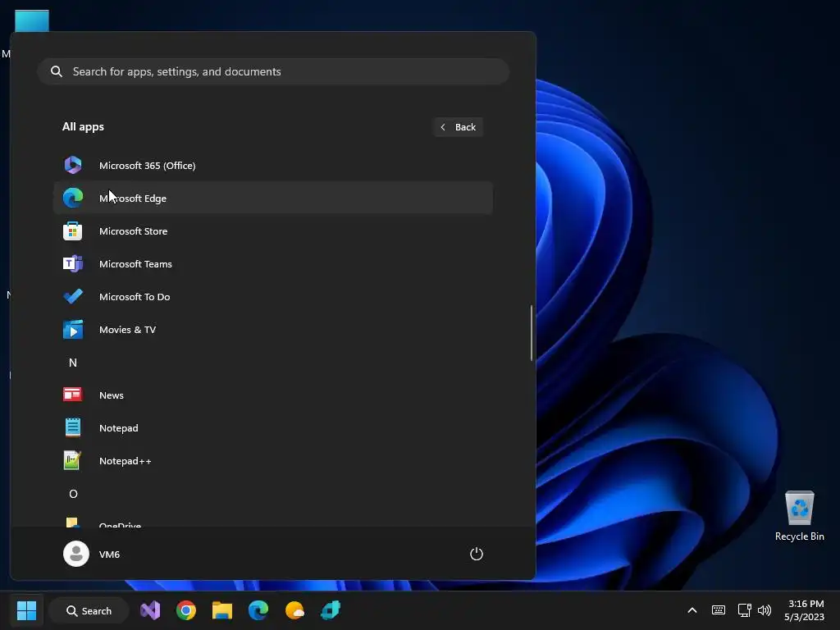
Task: Click the All apps heading
Action: click(x=83, y=127)
